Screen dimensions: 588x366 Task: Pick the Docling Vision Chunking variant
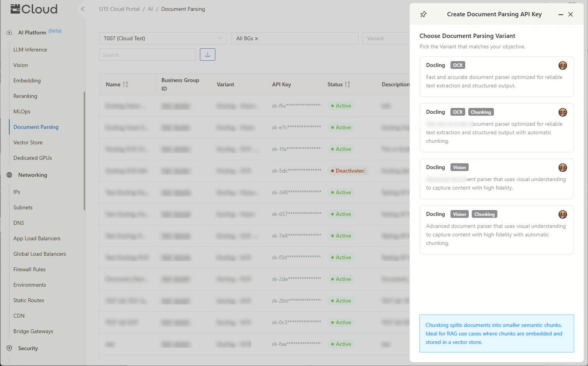coord(496,229)
